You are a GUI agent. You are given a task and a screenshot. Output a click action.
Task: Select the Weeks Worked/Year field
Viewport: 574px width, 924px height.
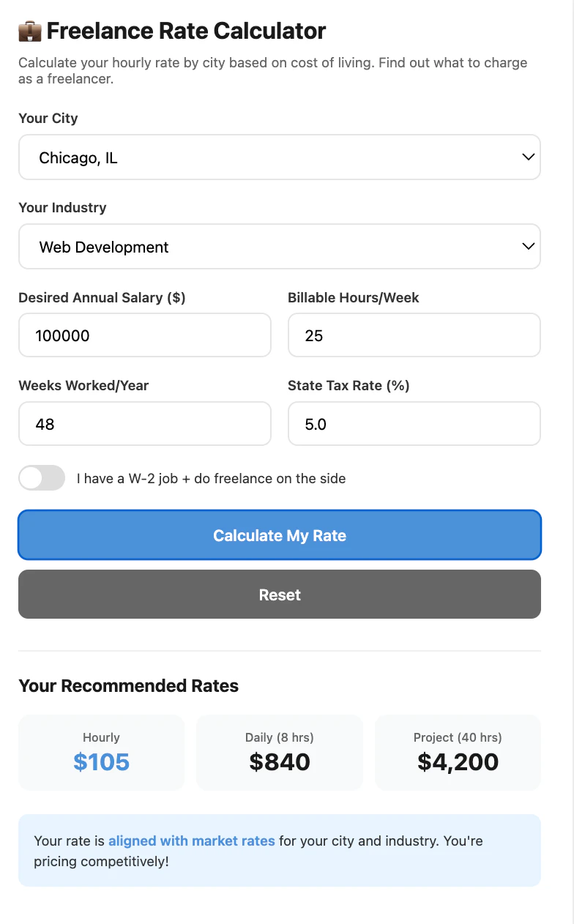point(144,424)
